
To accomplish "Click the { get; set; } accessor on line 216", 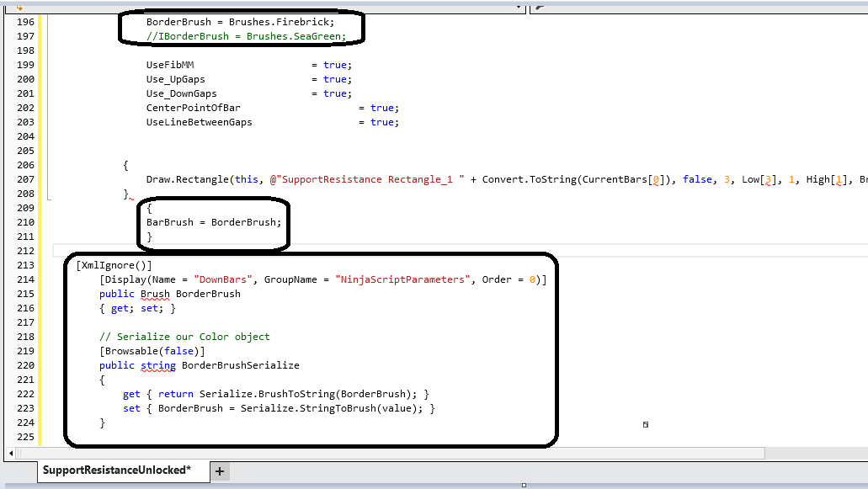I will pos(137,309).
